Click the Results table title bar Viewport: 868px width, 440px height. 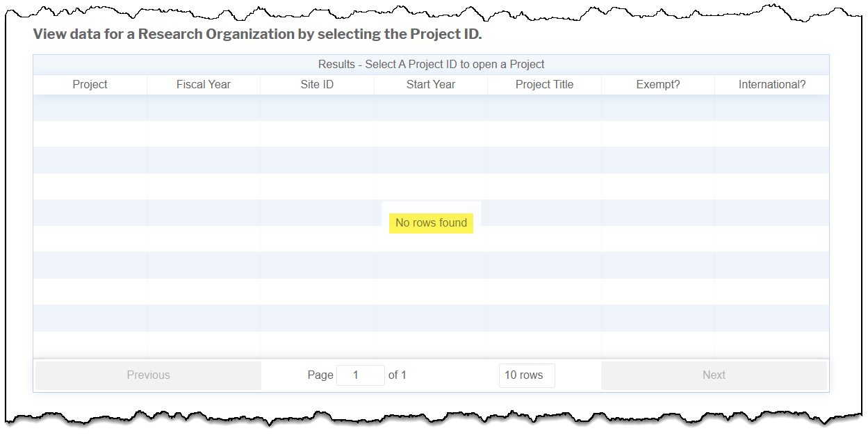431,65
